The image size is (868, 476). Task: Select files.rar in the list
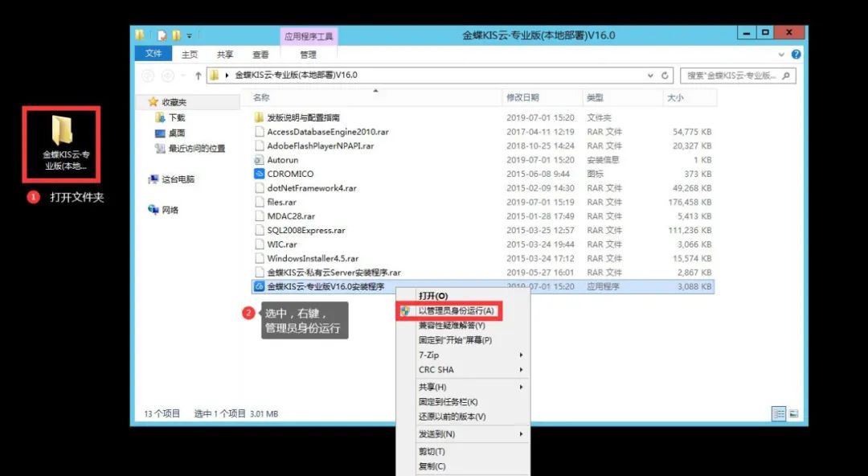click(281, 203)
